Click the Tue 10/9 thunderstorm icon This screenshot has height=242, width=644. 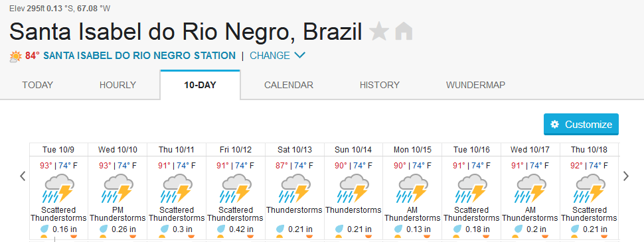coord(58,188)
